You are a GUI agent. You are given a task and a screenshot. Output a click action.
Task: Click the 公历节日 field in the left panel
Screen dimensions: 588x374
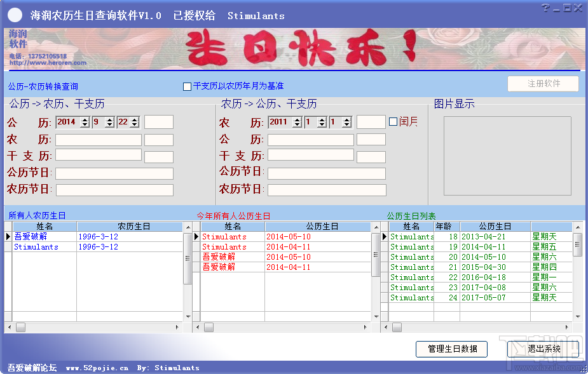click(x=114, y=173)
